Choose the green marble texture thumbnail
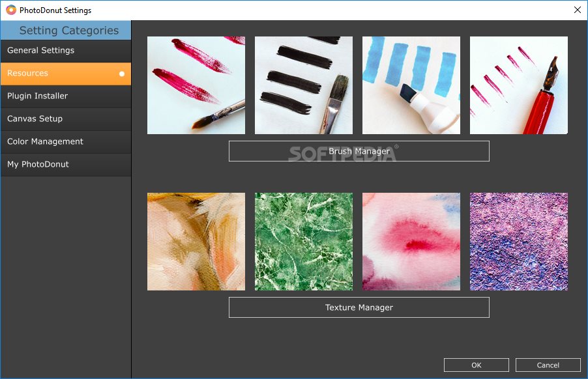Image resolution: width=588 pixels, height=379 pixels. pos(304,242)
